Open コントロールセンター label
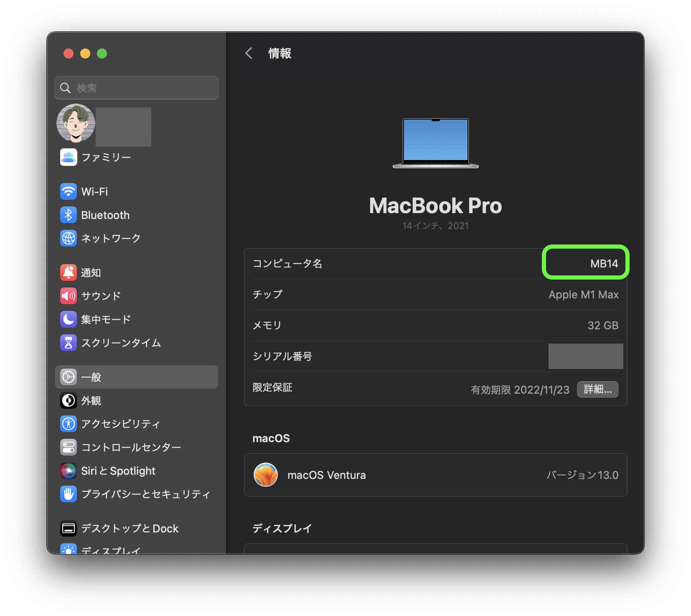Viewport: 691px width, 616px height. [x=131, y=448]
